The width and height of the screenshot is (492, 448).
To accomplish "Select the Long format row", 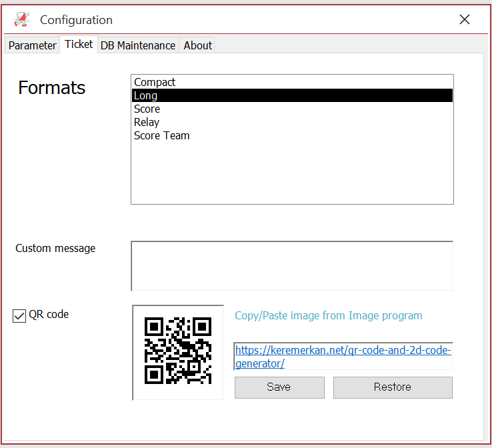I will tap(292, 95).
